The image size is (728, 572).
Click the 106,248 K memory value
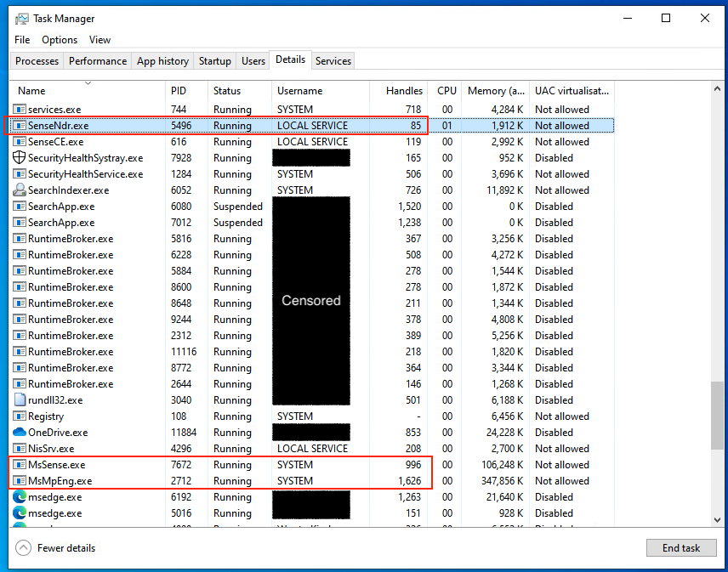click(x=503, y=465)
